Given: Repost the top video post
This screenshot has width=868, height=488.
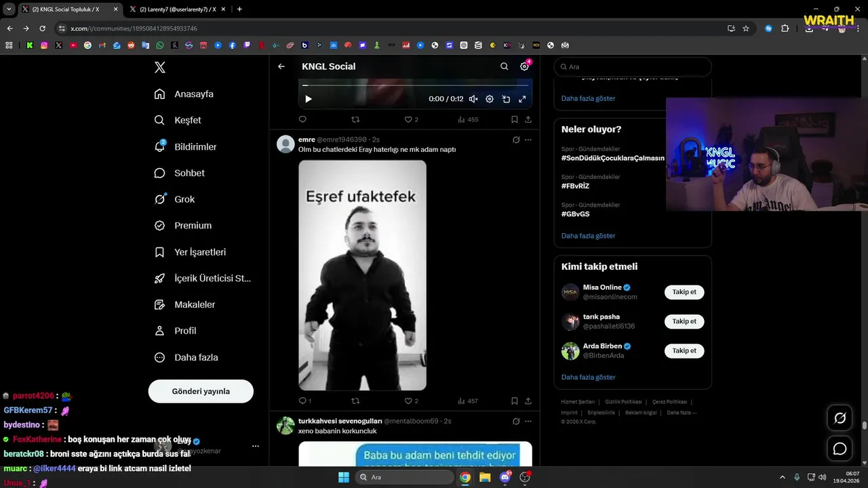Looking at the screenshot, I should (355, 119).
